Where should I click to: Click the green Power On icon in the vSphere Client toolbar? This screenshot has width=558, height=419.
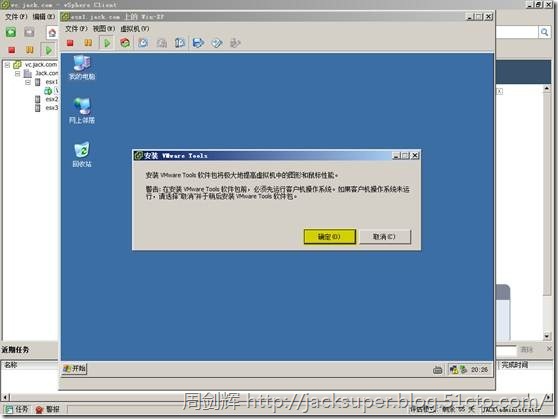click(x=48, y=50)
